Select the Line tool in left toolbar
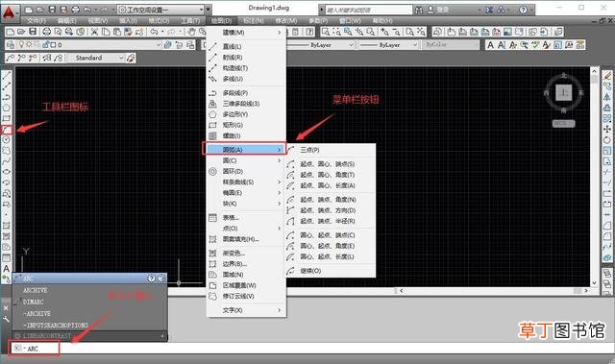This screenshot has width=615, height=364. [7, 75]
